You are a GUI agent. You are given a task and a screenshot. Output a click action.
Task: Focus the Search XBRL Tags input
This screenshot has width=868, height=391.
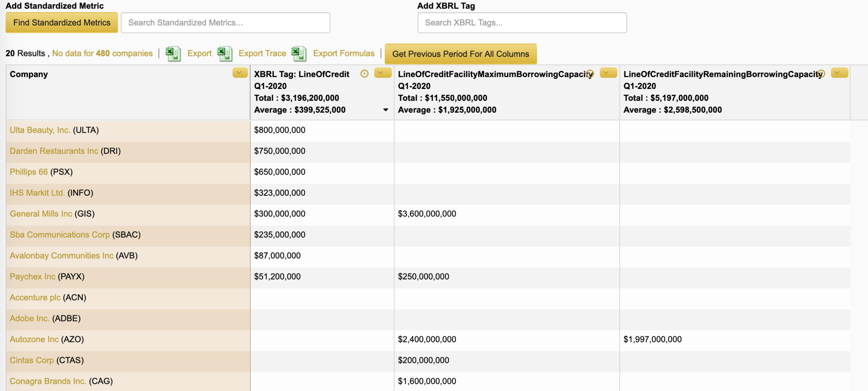522,23
